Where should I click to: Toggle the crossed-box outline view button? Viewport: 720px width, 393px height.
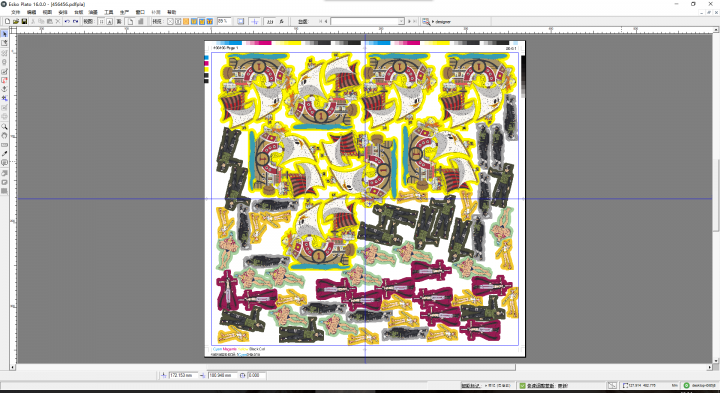point(170,21)
